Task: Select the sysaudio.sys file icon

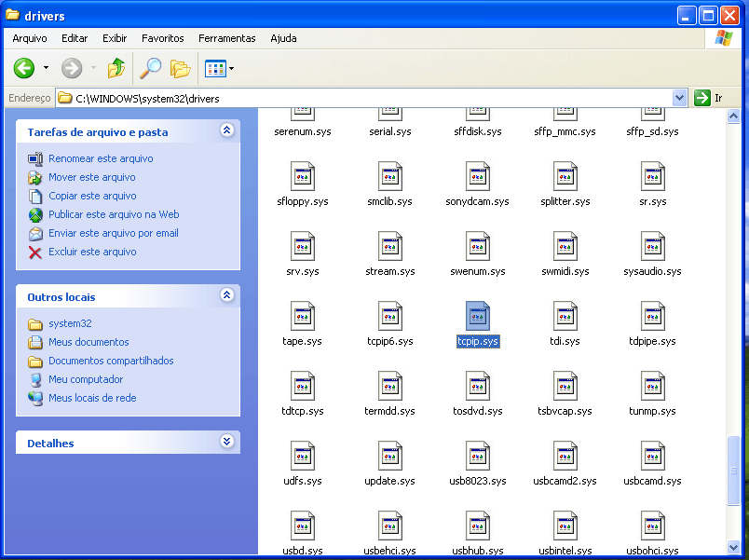Action: tap(652, 247)
